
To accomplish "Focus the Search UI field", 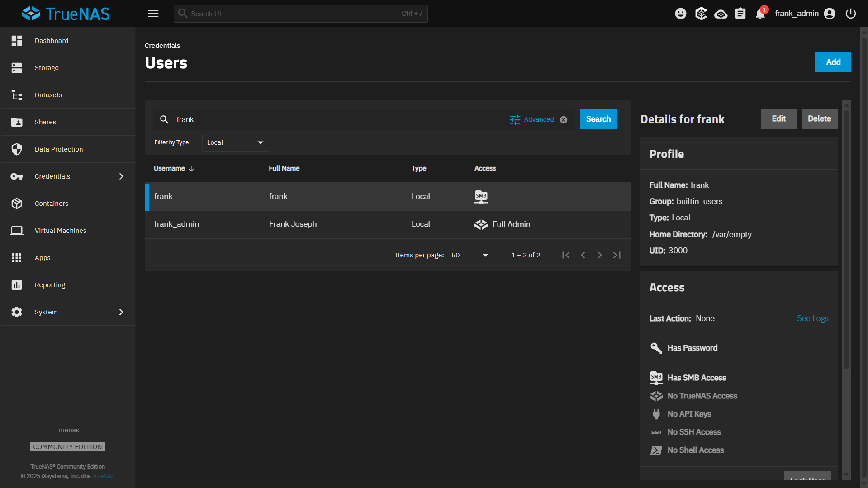I will pos(300,14).
